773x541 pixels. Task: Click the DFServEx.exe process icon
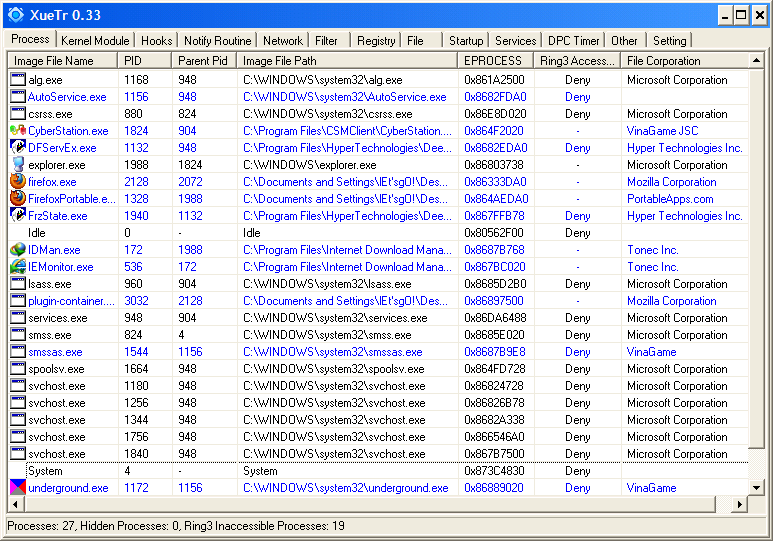click(17, 148)
